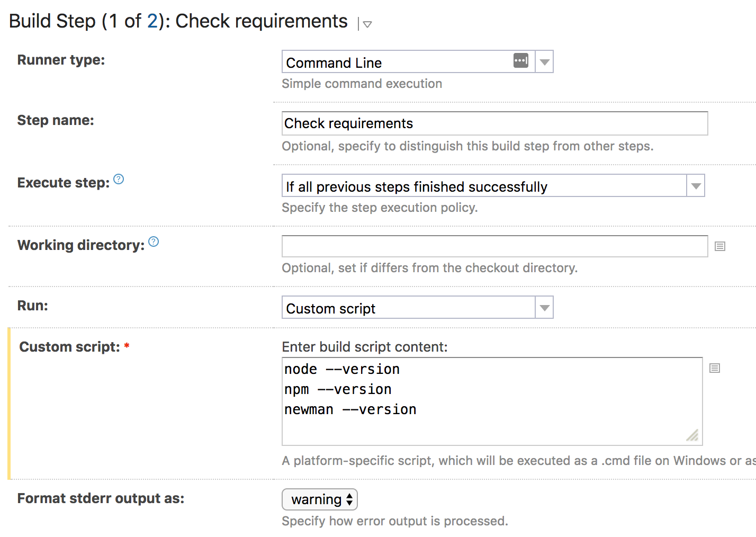
Task: Go to build step 2 link
Action: 152,21
